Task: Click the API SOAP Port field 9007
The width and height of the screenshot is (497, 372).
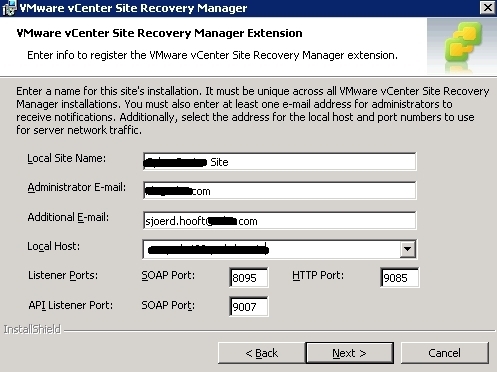Action: [249, 306]
